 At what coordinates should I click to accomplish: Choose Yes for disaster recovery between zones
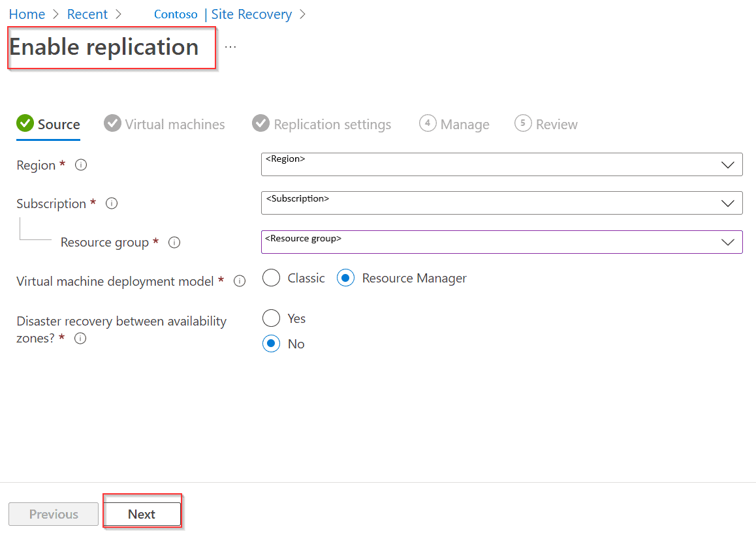pyautogui.click(x=271, y=318)
